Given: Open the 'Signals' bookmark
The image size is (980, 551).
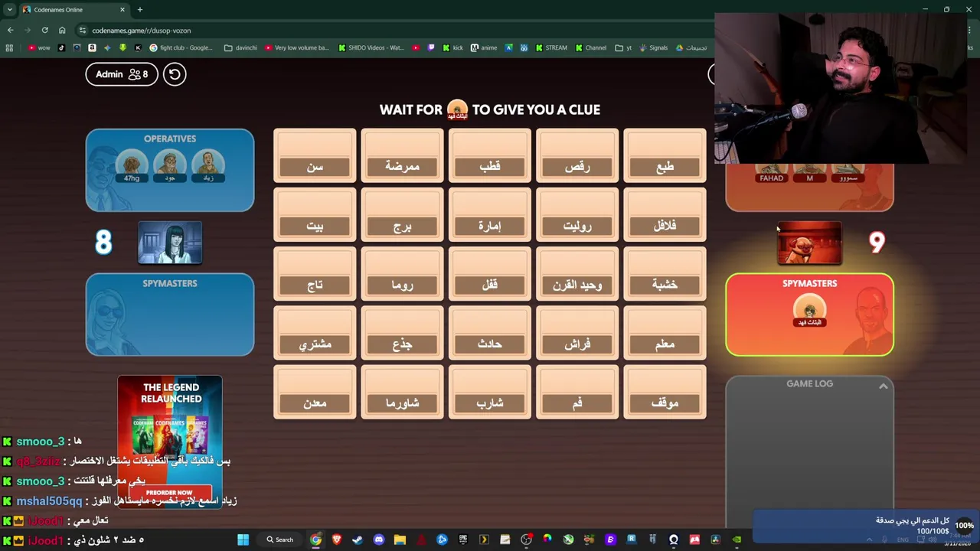Looking at the screenshot, I should click(x=653, y=47).
